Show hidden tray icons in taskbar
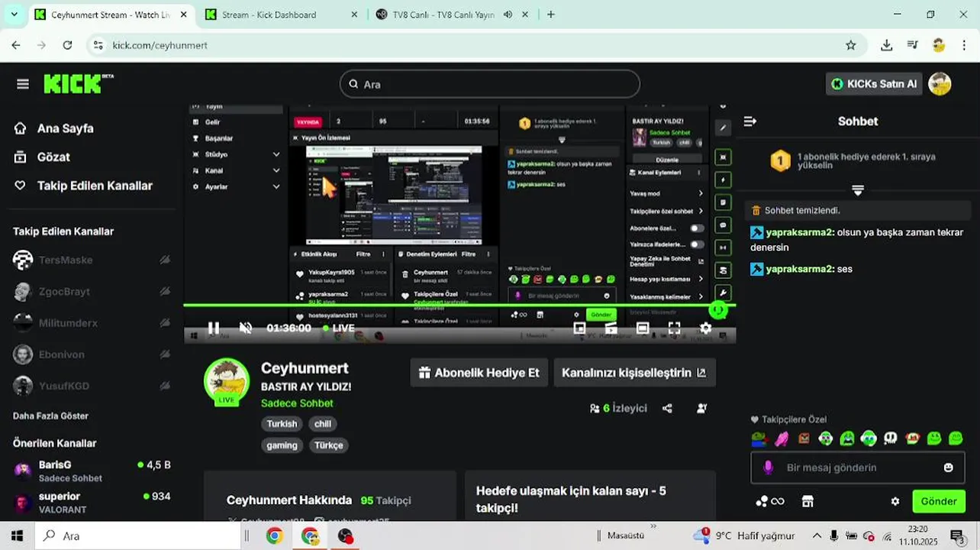Viewport: 980px width, 550px height. point(817,535)
